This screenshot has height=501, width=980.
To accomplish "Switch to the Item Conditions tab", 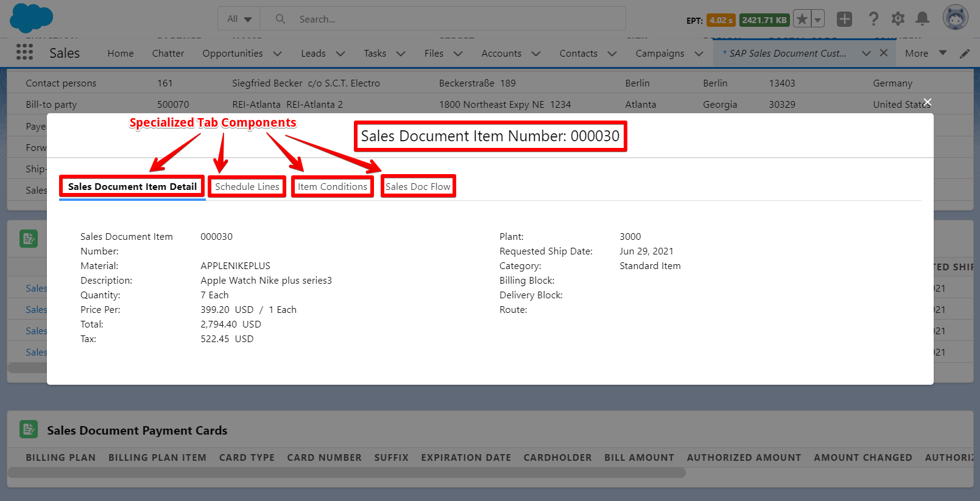I will point(333,186).
